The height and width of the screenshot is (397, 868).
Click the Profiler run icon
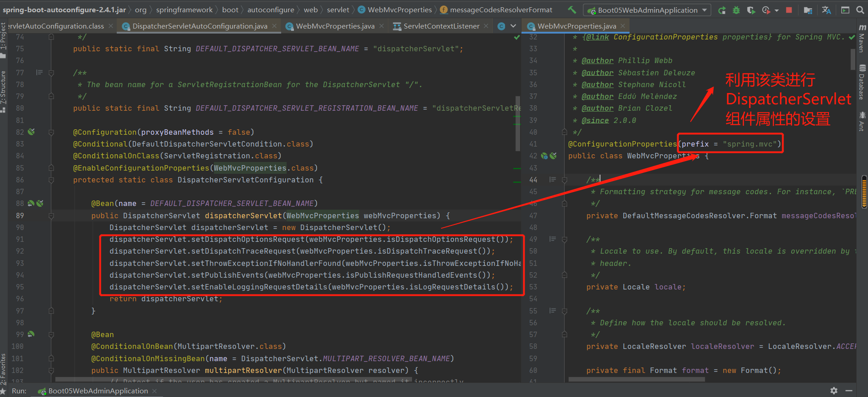coord(766,10)
